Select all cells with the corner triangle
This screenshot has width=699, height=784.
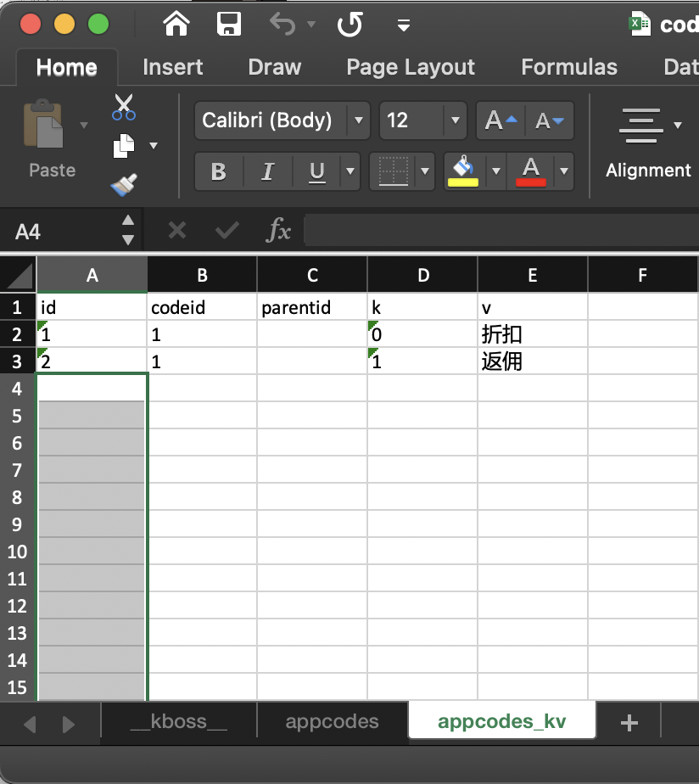point(19,275)
